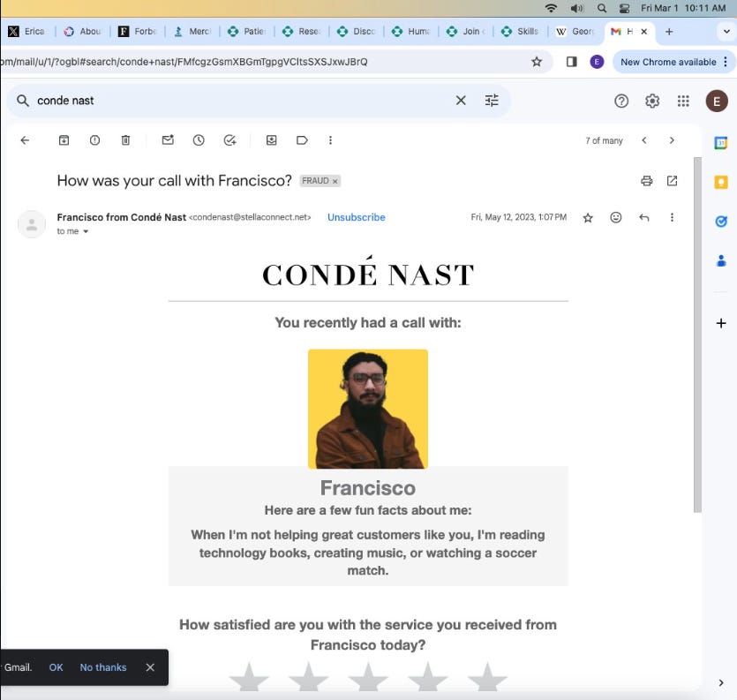The height and width of the screenshot is (700, 737).
Task: Get add-ons plus icon in sidebar
Action: click(x=720, y=323)
